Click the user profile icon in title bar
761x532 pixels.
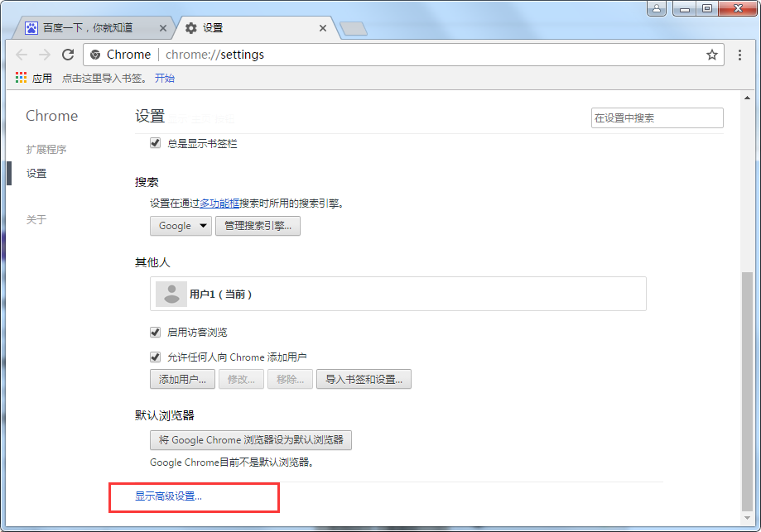tap(657, 8)
